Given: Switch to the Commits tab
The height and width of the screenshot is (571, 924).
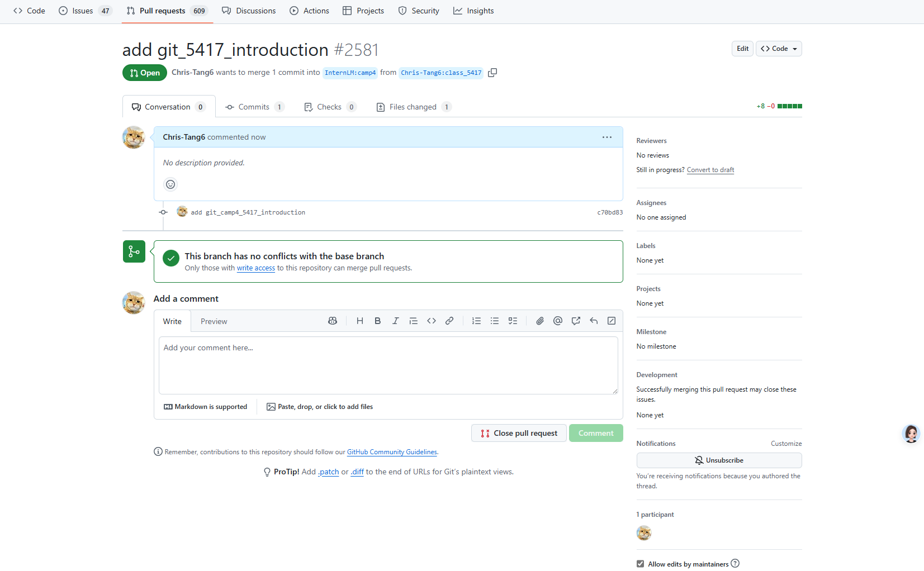Looking at the screenshot, I should [255, 107].
